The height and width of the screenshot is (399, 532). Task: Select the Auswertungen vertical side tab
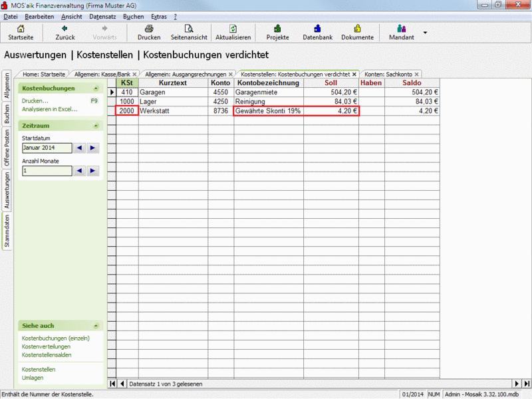[7, 190]
